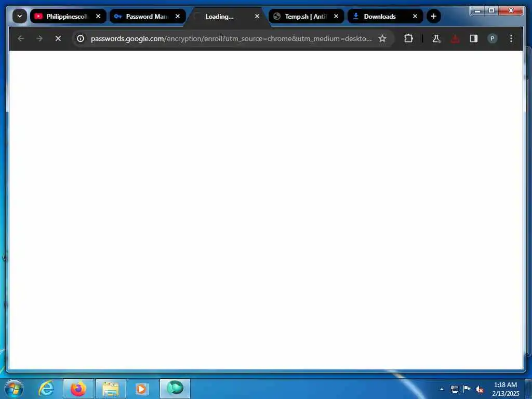The height and width of the screenshot is (399, 532).
Task: Open the profile P avatar
Action: point(493,38)
